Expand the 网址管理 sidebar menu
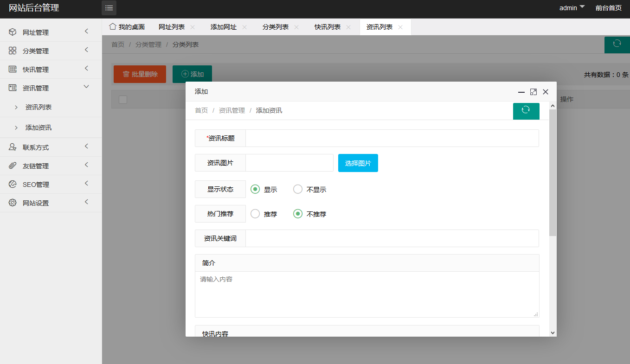630x364 pixels. 50,32
